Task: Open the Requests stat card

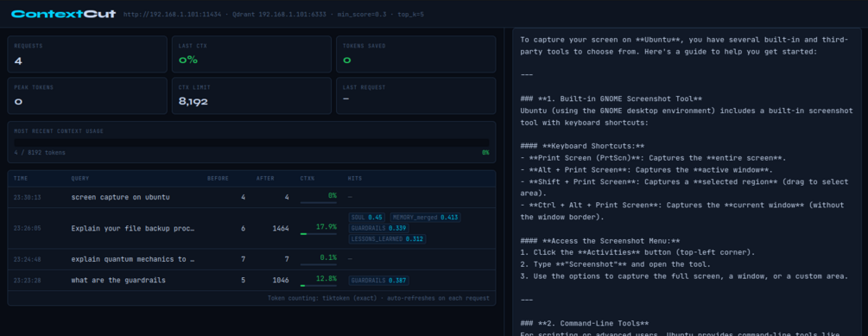Action: [x=87, y=54]
